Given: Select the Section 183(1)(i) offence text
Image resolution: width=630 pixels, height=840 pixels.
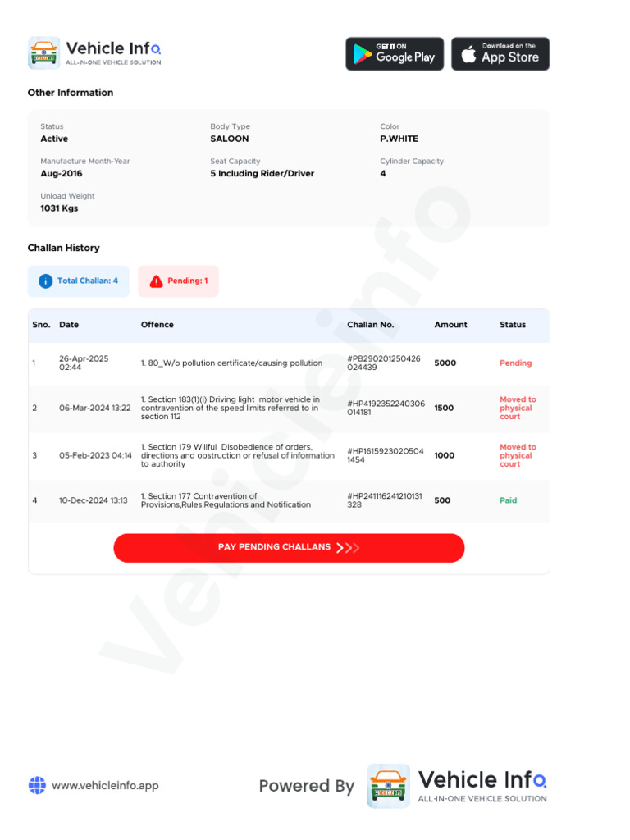Looking at the screenshot, I should click(231, 408).
